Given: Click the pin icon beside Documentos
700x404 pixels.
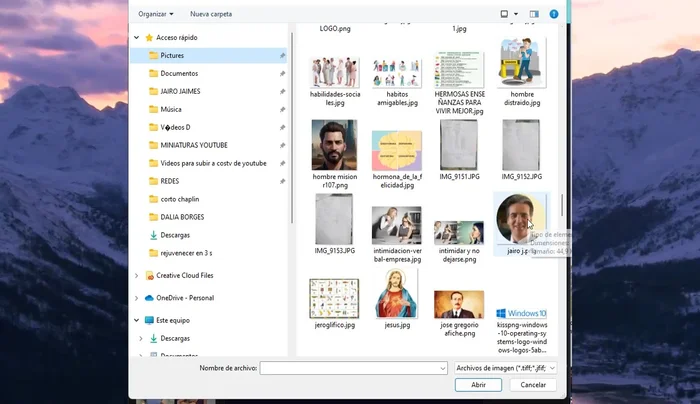Looking at the screenshot, I should tap(282, 73).
